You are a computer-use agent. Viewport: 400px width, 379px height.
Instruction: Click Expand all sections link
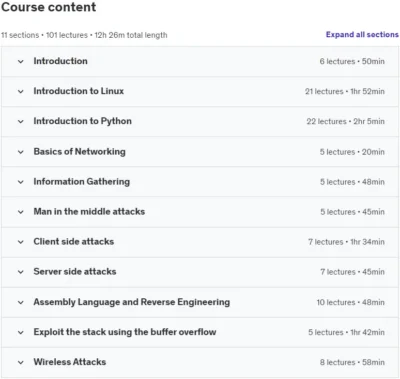362,35
